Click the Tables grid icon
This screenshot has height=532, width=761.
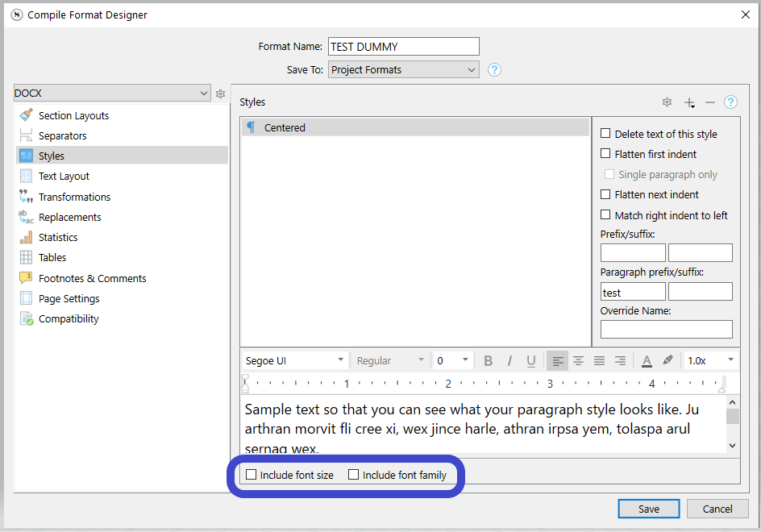[x=27, y=257]
